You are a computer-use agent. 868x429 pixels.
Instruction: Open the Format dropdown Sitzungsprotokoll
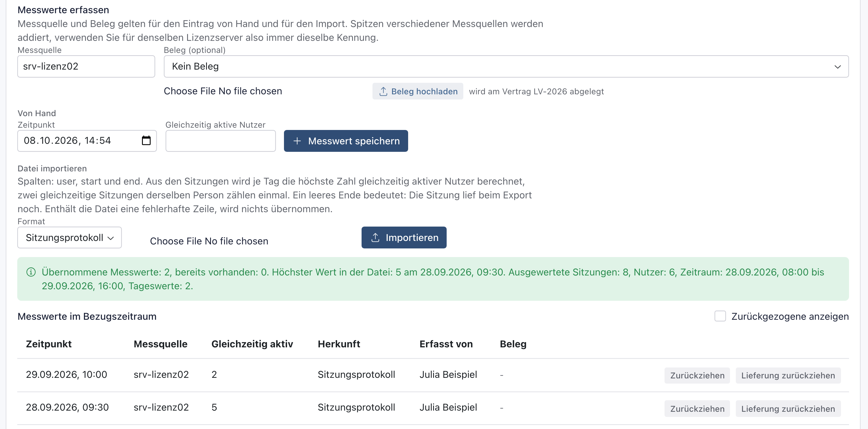tap(70, 238)
